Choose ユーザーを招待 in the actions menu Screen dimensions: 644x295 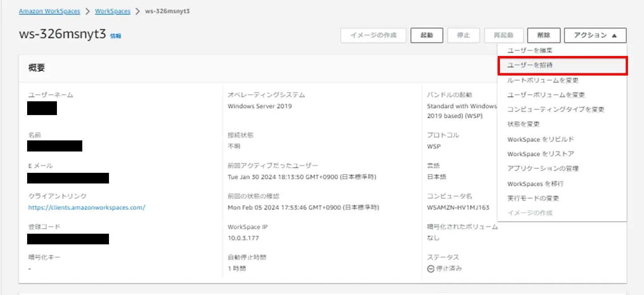tap(562, 65)
